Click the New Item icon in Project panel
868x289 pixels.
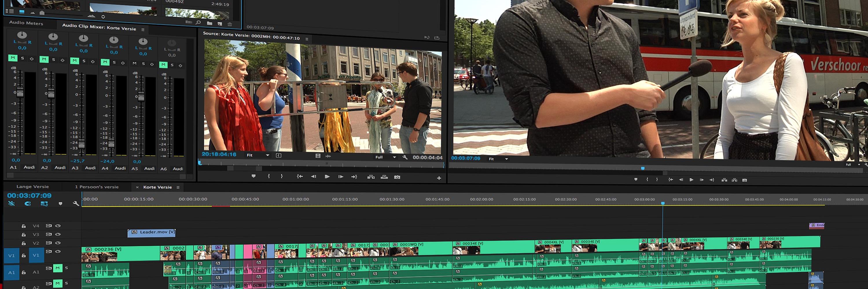click(220, 23)
